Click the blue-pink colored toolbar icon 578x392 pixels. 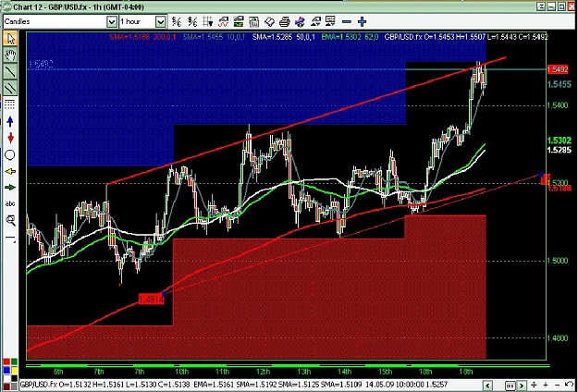pyautogui.click(x=300, y=22)
